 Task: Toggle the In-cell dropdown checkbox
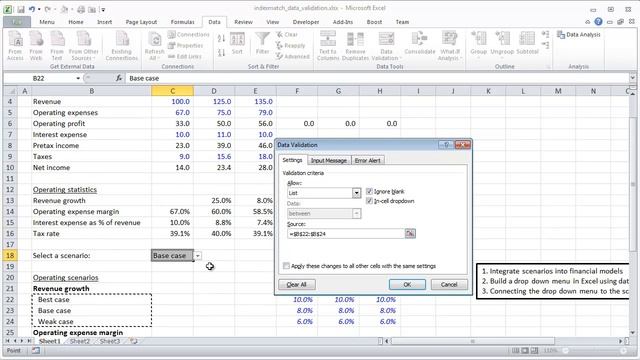click(x=369, y=201)
